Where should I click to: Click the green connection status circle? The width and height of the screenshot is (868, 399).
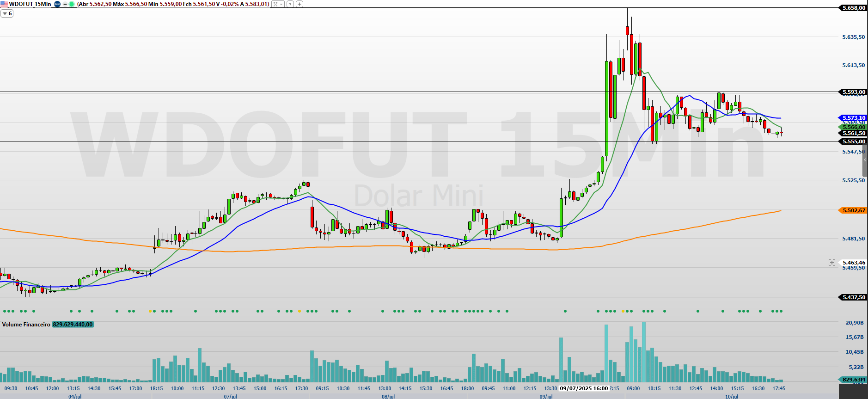click(x=72, y=4)
